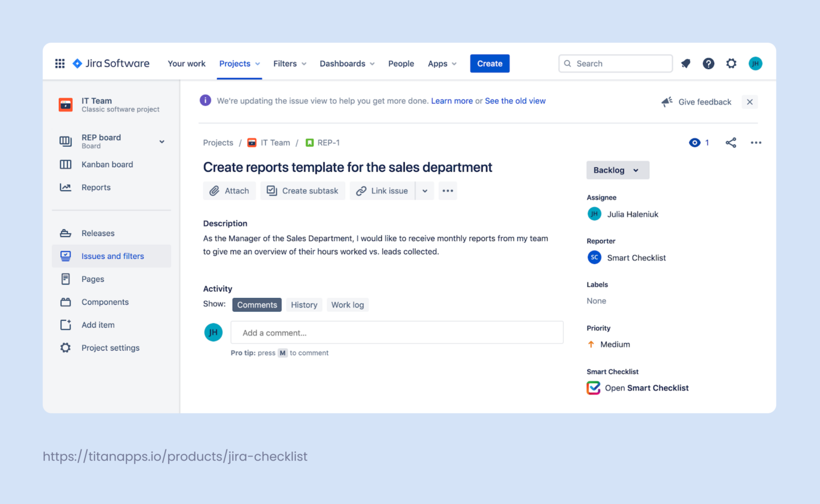This screenshot has height=504, width=820.
Task: Show History in Activity
Action: [304, 305]
